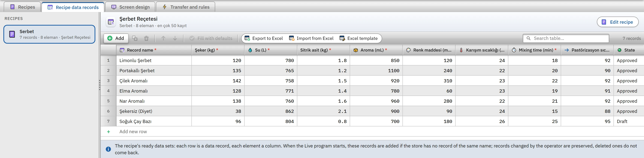Click the info icon in the bottom note
Viewport: 644px width, 158px height.
(x=108, y=149)
